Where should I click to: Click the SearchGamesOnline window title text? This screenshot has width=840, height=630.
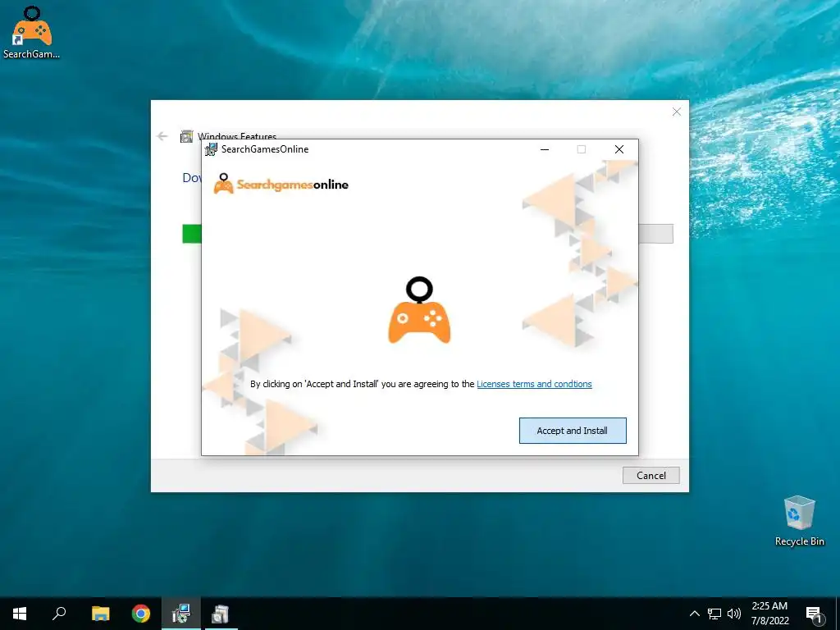(265, 149)
